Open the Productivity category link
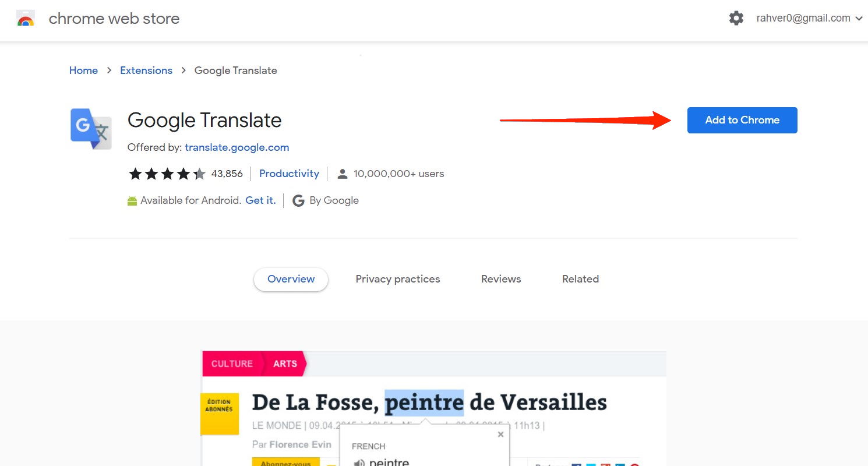The image size is (868, 466). click(289, 174)
